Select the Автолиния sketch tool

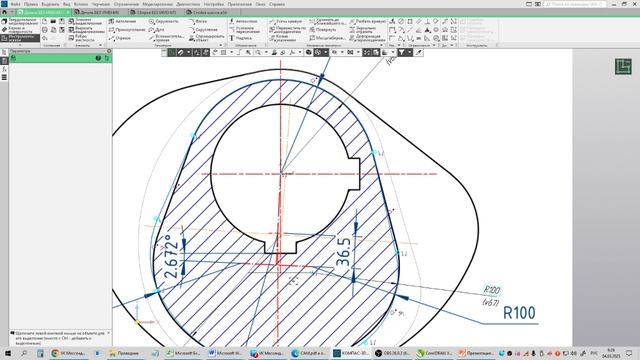point(122,21)
